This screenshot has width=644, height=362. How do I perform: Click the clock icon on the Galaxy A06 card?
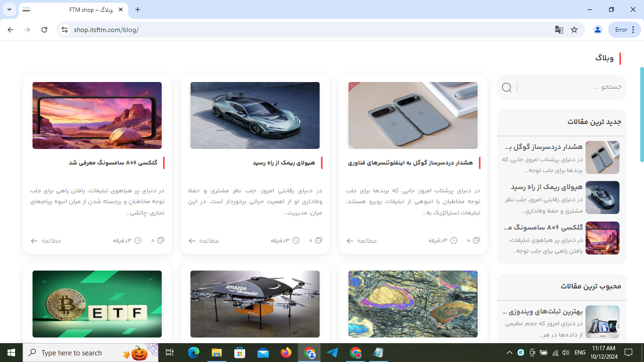pos(138,240)
